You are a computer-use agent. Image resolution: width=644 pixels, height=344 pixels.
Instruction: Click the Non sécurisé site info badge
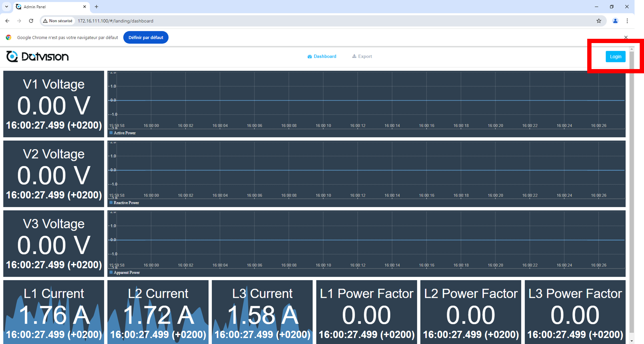click(x=58, y=21)
